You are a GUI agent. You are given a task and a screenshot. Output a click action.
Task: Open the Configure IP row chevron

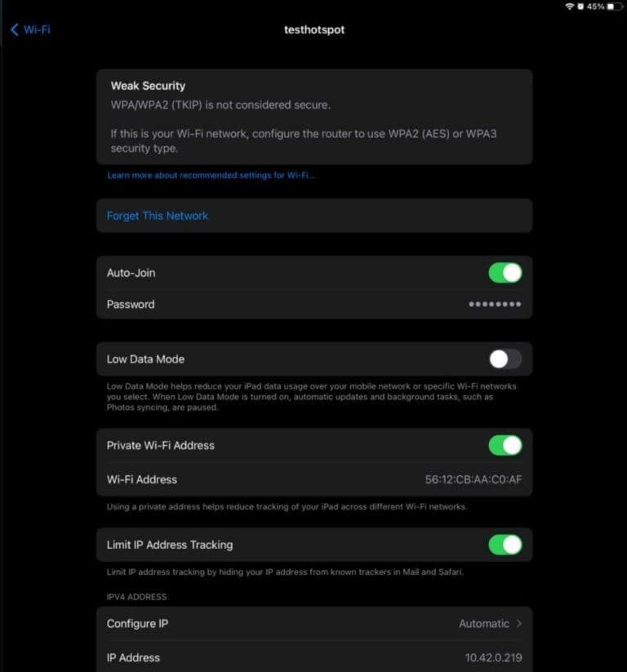(519, 624)
